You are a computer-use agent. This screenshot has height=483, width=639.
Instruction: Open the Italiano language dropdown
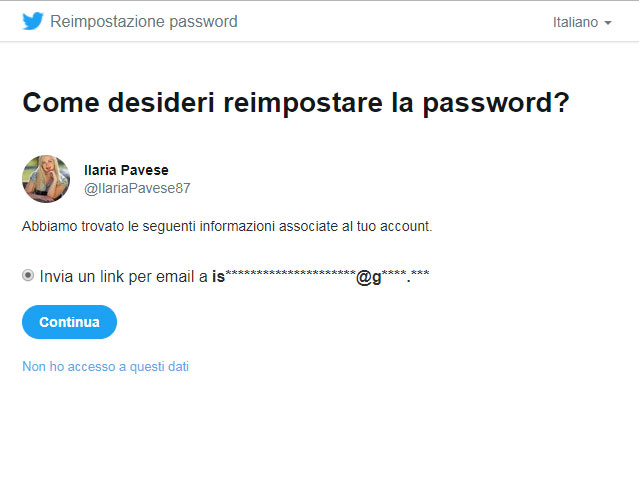pyautogui.click(x=582, y=22)
